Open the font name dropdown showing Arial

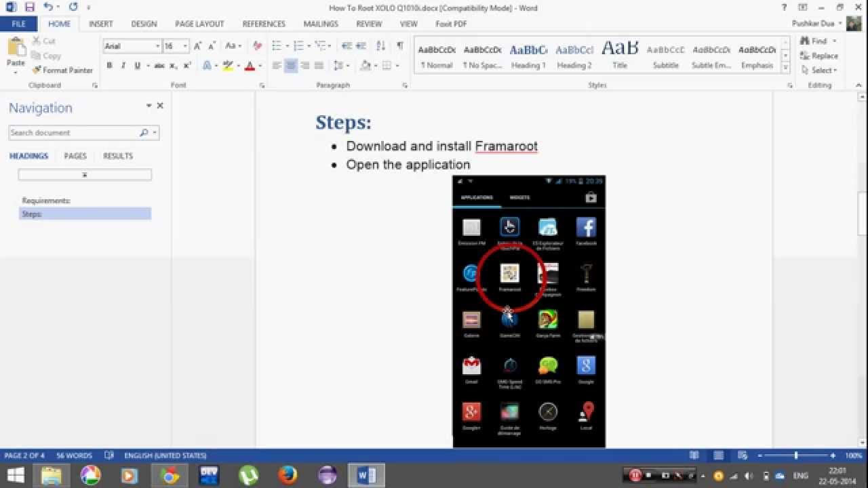(x=157, y=46)
